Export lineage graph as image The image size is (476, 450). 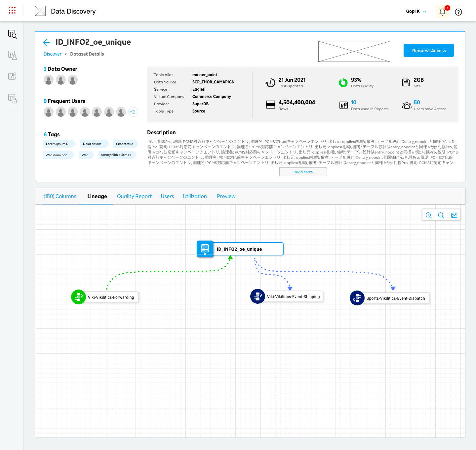(454, 215)
